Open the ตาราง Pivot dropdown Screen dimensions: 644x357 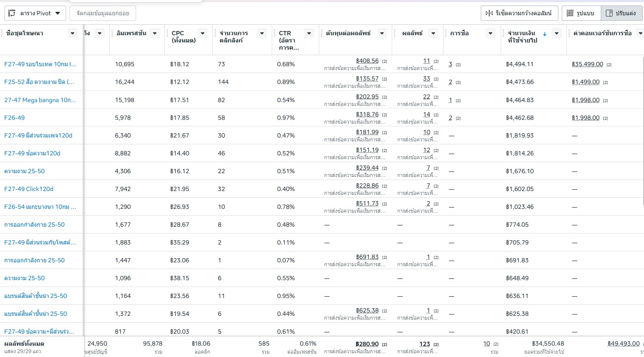coord(35,13)
